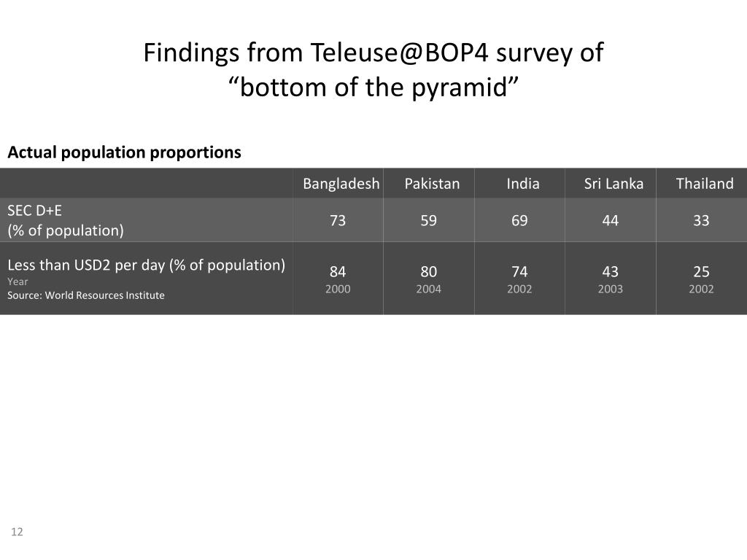Image resolution: width=747 pixels, height=560 pixels.
Task: Select the "SEC D+E" row label
Action: (35, 211)
